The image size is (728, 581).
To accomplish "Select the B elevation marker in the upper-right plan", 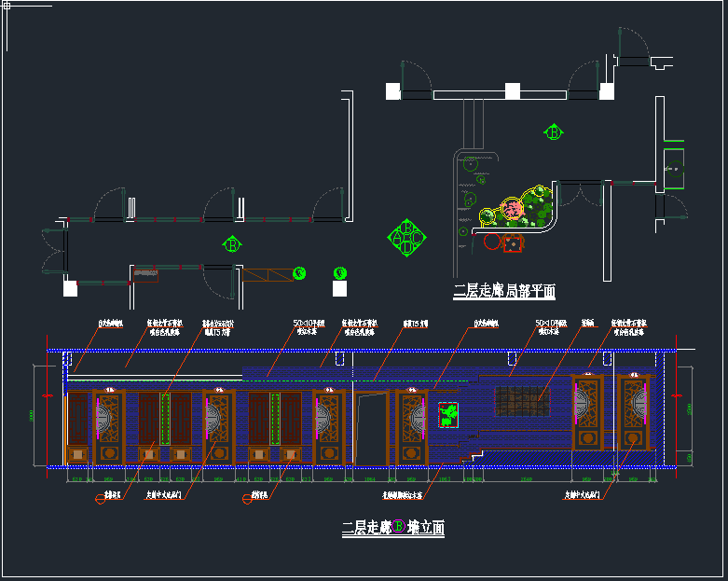I will click(x=554, y=132).
